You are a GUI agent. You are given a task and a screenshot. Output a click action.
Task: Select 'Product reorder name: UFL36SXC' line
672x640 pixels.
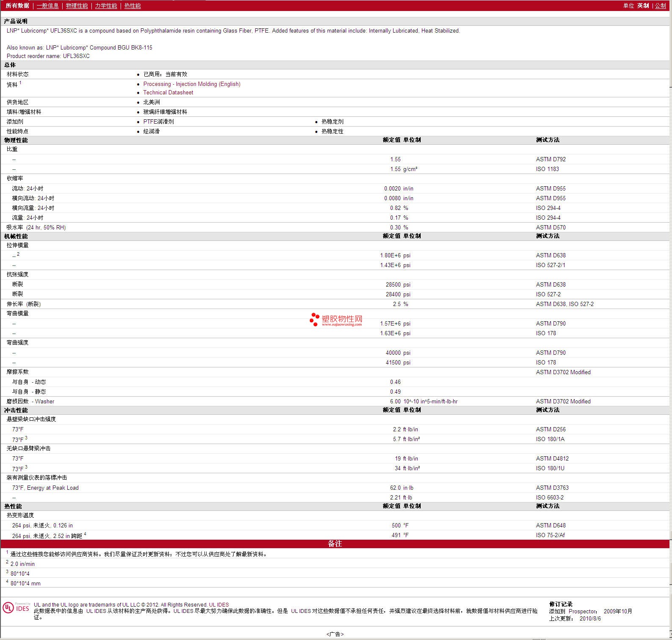48,56
